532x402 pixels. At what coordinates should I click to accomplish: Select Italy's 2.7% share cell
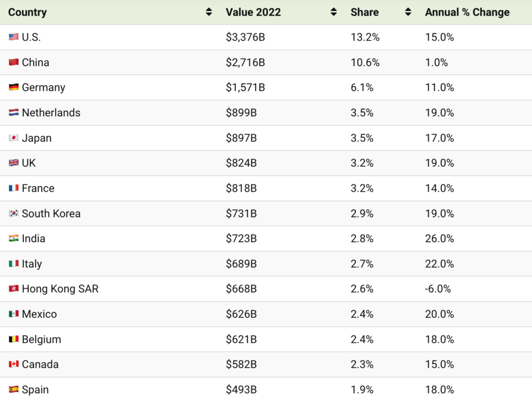point(362,264)
